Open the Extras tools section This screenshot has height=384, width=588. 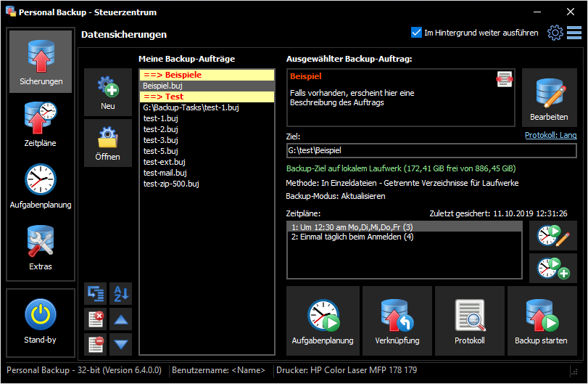pyautogui.click(x=41, y=248)
